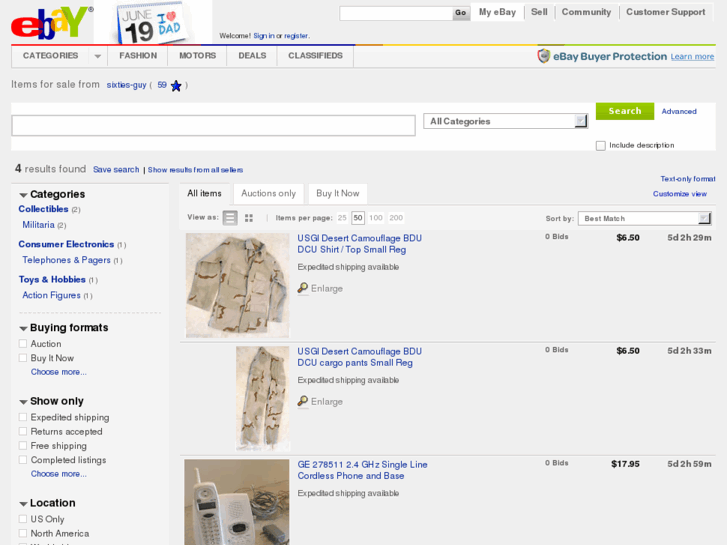Click the main item search field
The width and height of the screenshot is (727, 545).
[213, 126]
